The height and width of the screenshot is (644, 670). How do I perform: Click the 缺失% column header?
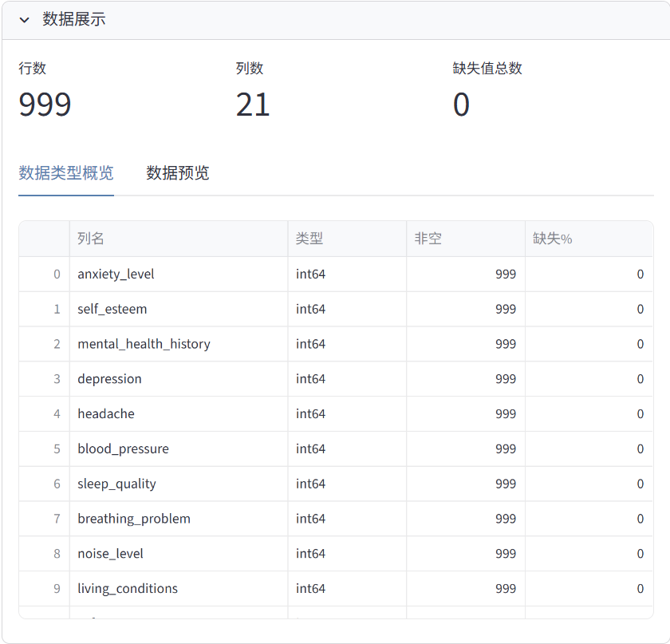[x=553, y=239]
